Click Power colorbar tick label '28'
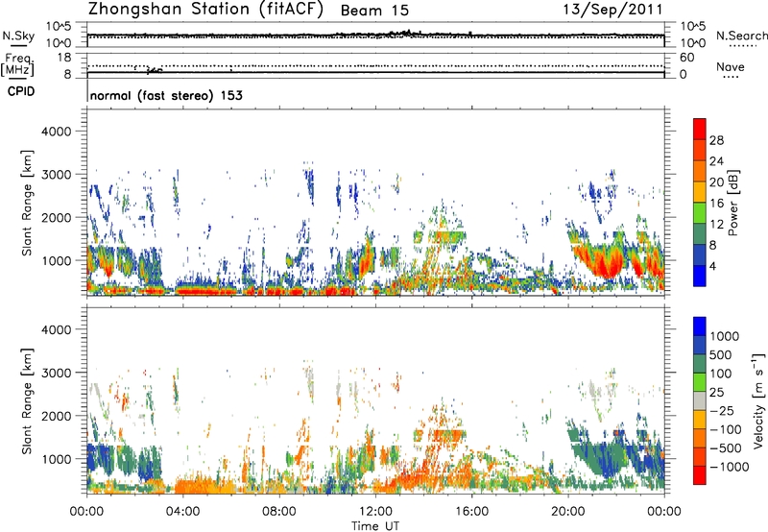This screenshot has height=532, width=768. [x=716, y=140]
